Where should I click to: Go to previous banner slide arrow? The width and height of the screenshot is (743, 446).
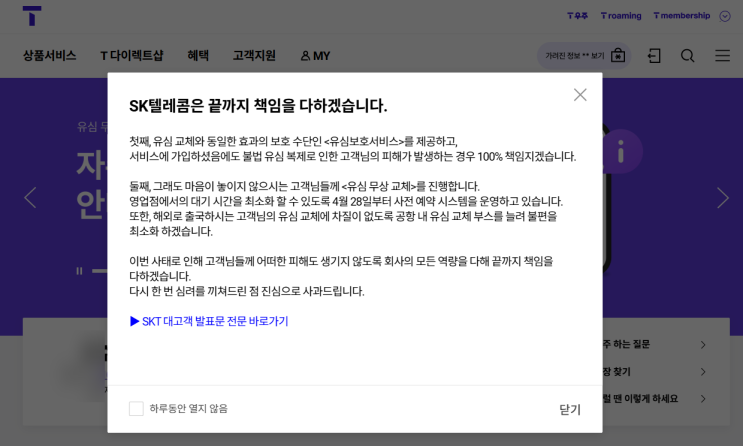[x=30, y=198]
